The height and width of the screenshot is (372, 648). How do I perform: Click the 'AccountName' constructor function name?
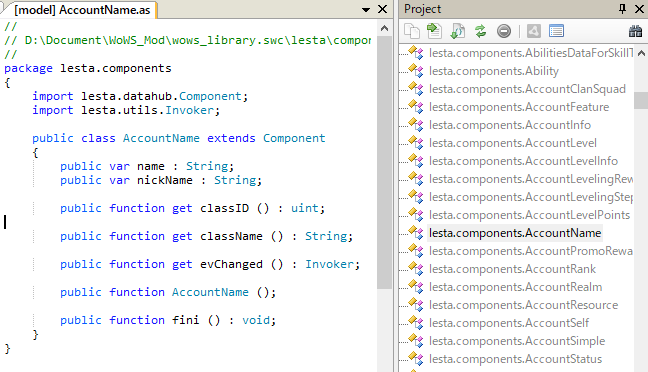[210, 292]
